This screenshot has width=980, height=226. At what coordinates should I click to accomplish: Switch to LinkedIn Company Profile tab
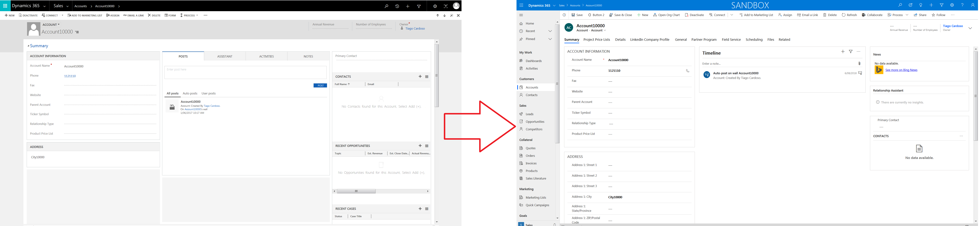[649, 40]
